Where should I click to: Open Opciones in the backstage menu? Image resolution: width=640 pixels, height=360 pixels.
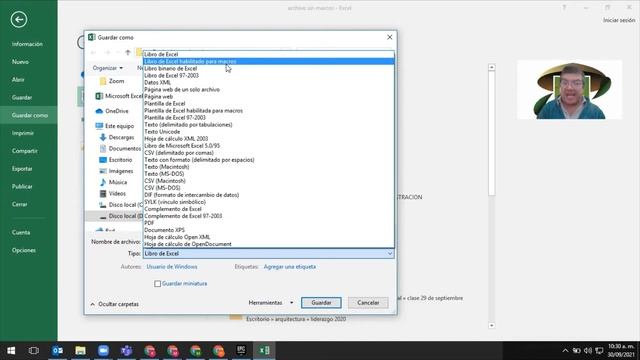tap(24, 250)
